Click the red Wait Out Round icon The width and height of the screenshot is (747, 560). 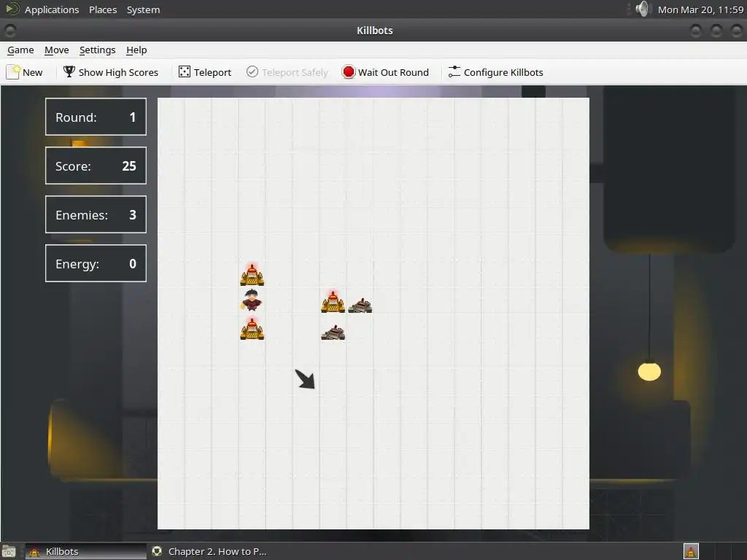(x=349, y=72)
